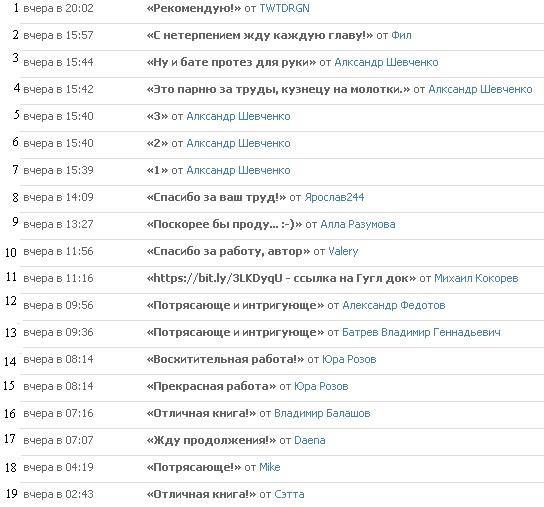Open Алксандр Шевченко link on row 3
Image resolution: width=544 pixels, height=507 pixels.
click(386, 62)
